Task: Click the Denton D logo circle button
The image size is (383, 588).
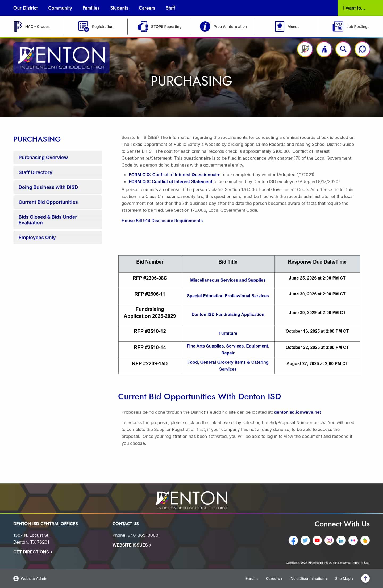Action: (x=305, y=49)
